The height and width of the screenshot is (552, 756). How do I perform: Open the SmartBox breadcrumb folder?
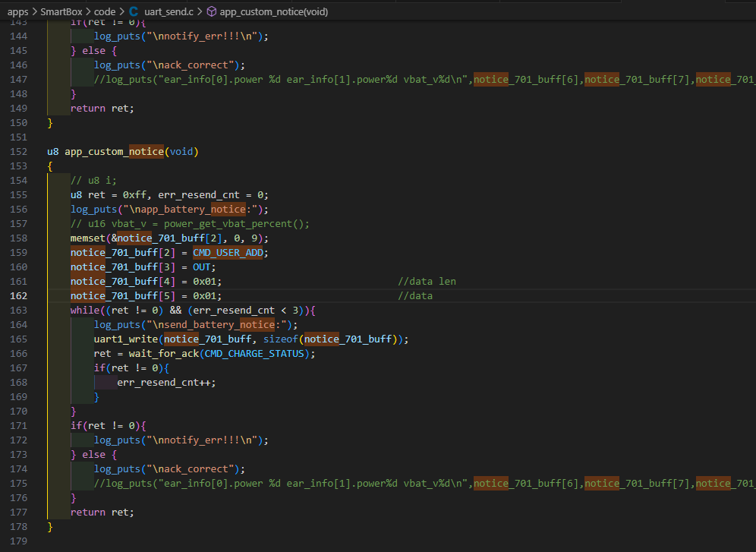(61, 11)
